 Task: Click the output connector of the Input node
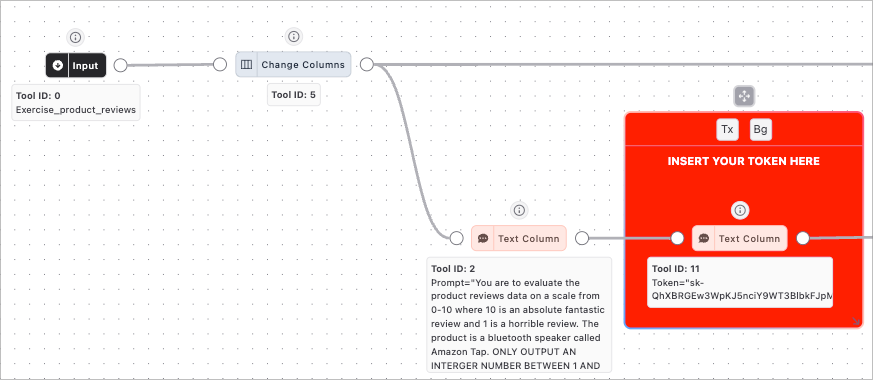pyautogui.click(x=120, y=65)
